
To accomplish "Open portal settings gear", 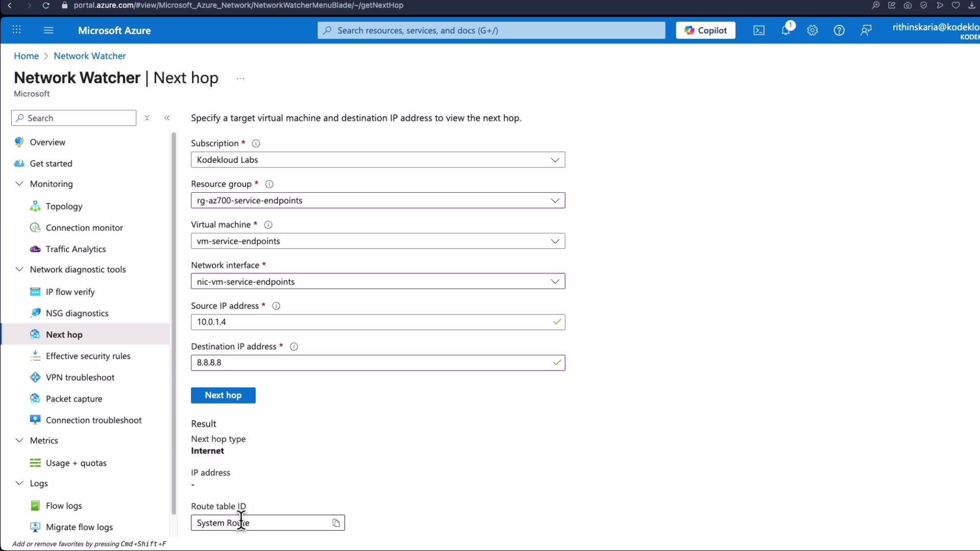I will point(813,31).
